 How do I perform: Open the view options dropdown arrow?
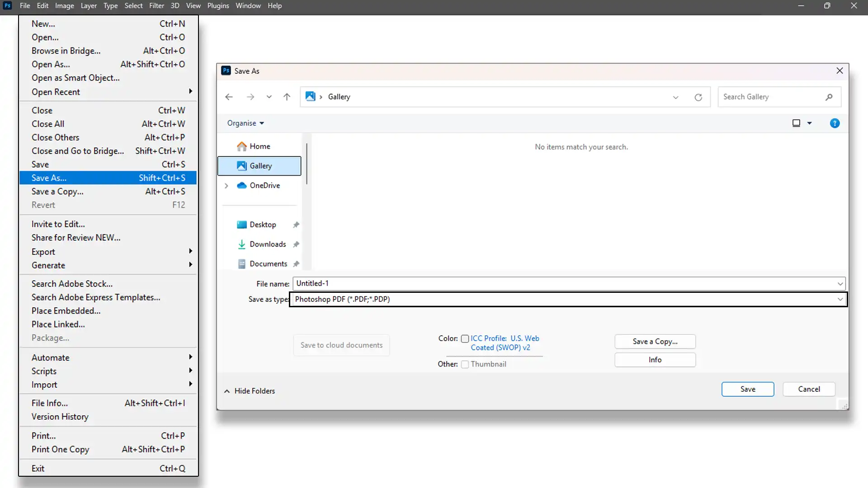809,123
